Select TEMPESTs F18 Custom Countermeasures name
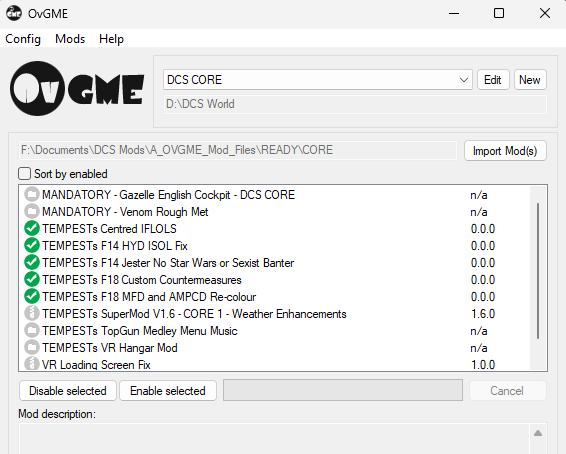The width and height of the screenshot is (566, 454). pos(142,280)
